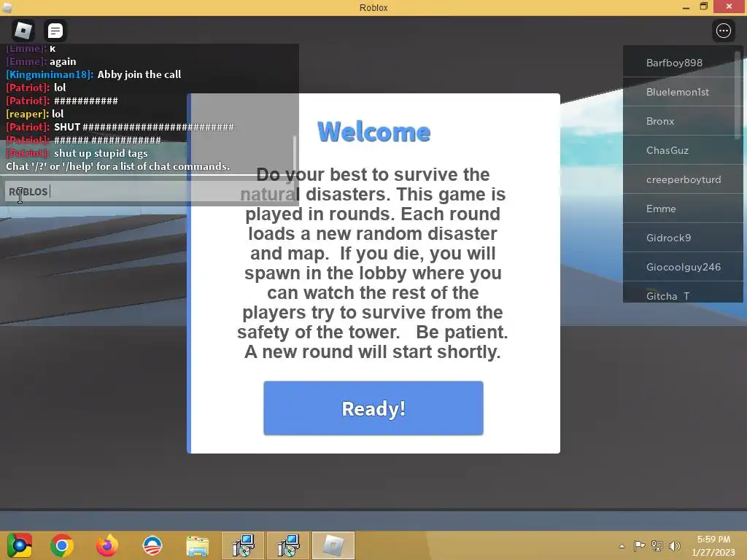Image resolution: width=747 pixels, height=560 pixels.
Task: Click the Ready! button
Action: click(373, 408)
